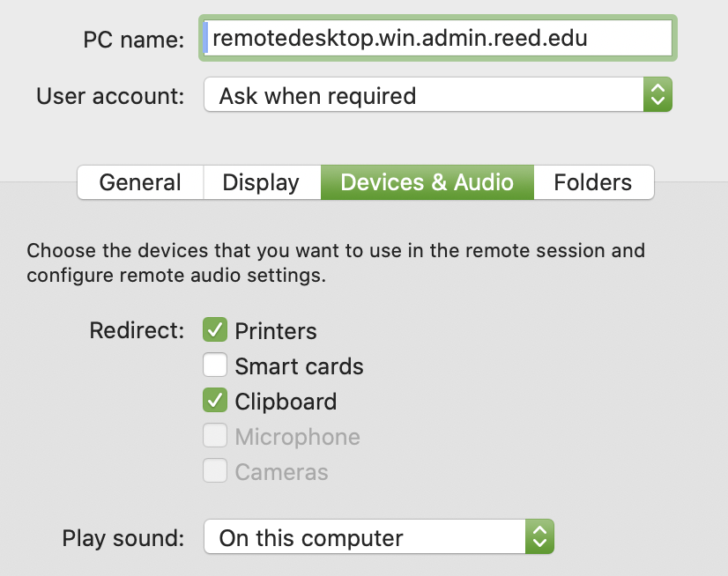Switch to the Display tab
728x576 pixels.
pos(261,182)
